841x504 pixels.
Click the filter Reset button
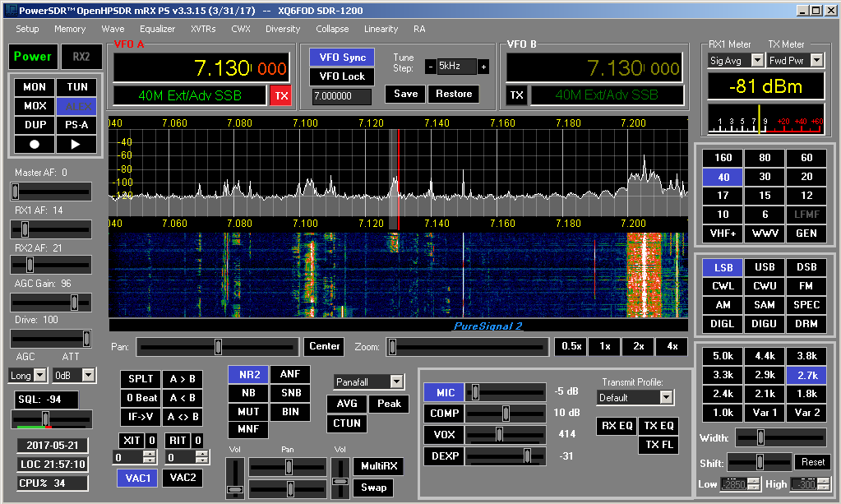(812, 462)
